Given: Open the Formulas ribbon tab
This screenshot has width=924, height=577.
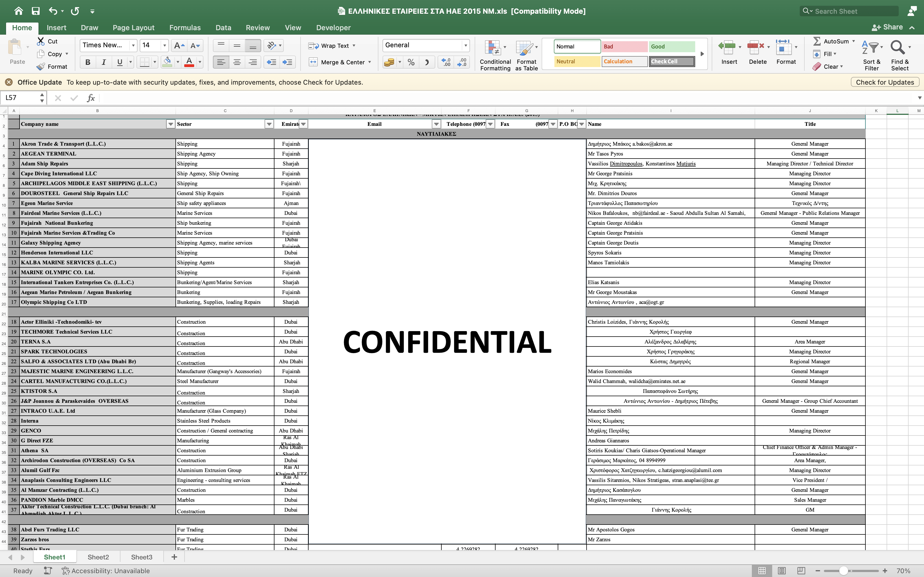Looking at the screenshot, I should pyautogui.click(x=185, y=27).
